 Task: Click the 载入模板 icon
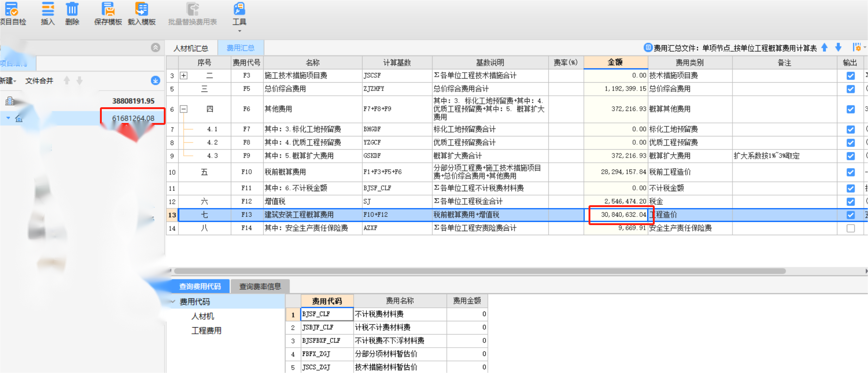point(142,9)
